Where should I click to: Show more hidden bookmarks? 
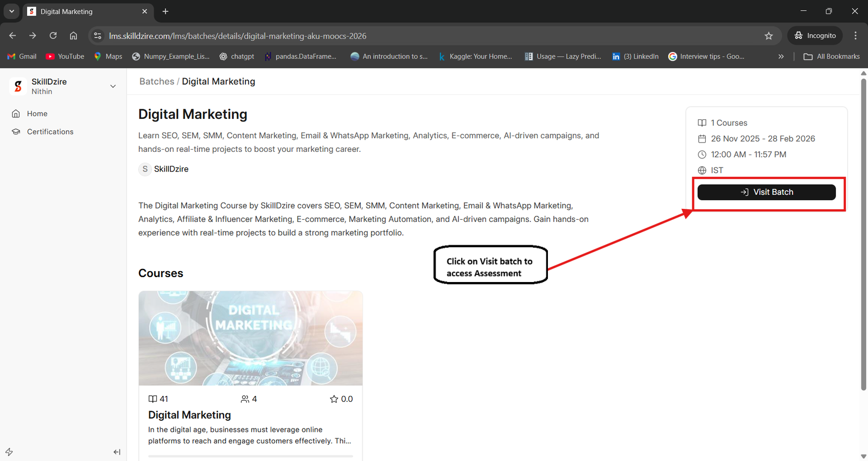pos(781,56)
